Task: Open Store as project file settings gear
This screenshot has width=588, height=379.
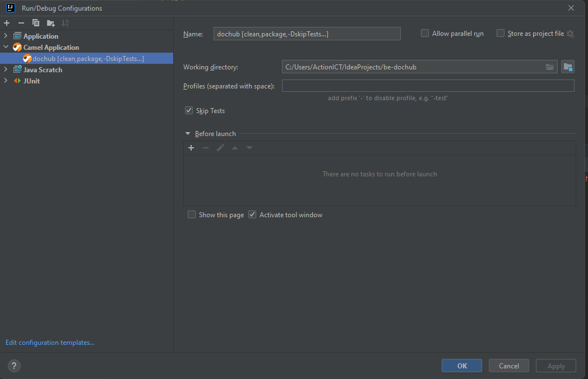Action: [x=571, y=34]
